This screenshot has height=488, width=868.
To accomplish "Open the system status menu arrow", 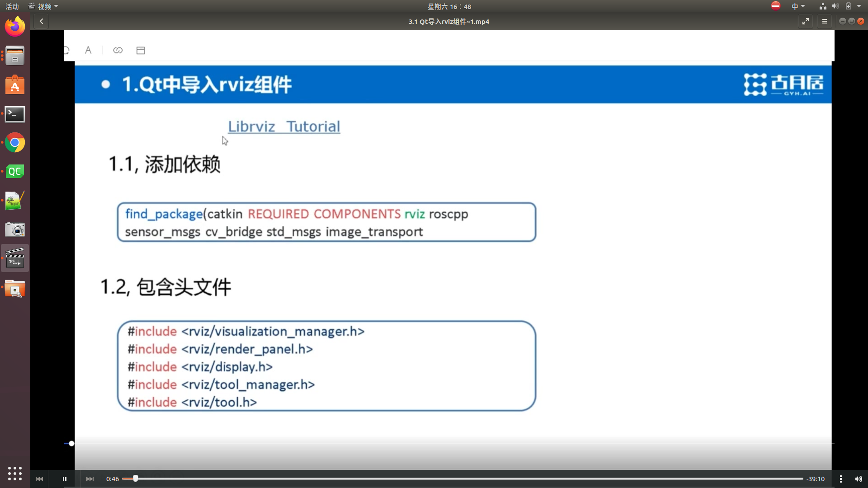I will (x=859, y=6).
